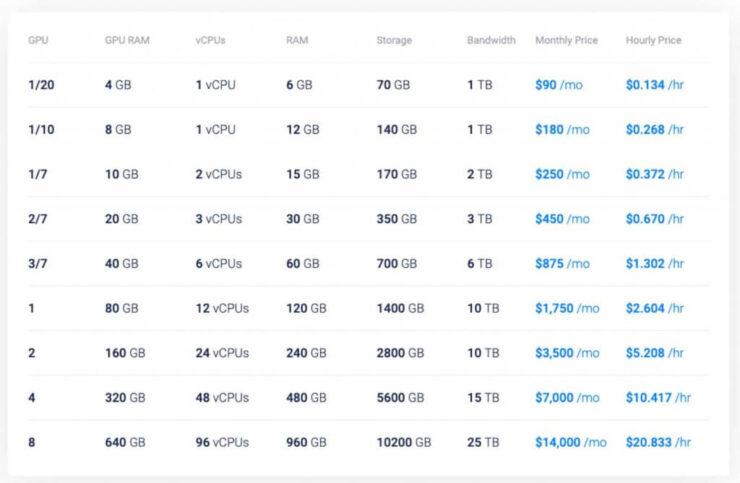Click the GPU RAM column header

pos(127,41)
